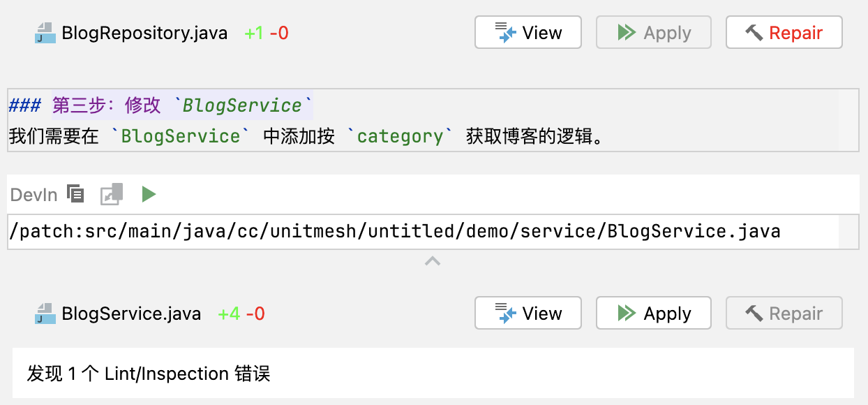Open the BlogRepository.java file name
This screenshot has height=405, width=868.
coord(144,33)
